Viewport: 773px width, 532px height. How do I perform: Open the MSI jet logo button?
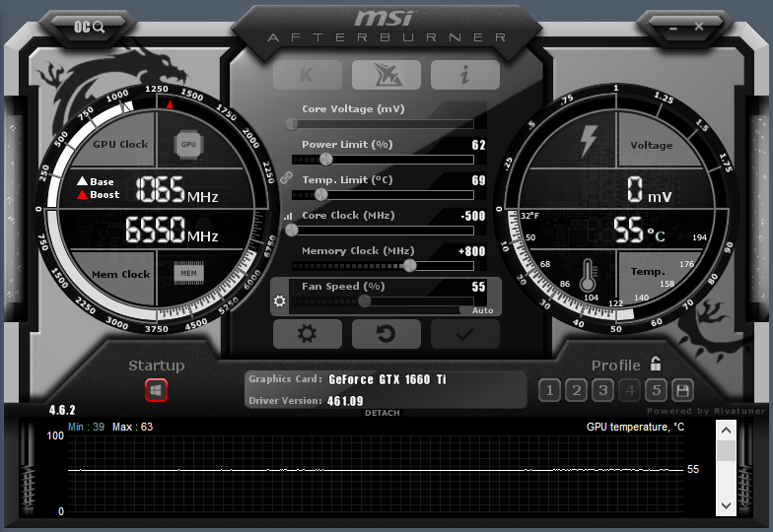pos(386,75)
